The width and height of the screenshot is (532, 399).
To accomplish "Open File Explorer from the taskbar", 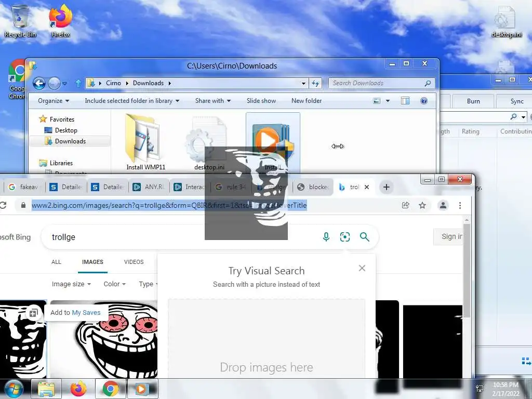I will point(46,389).
